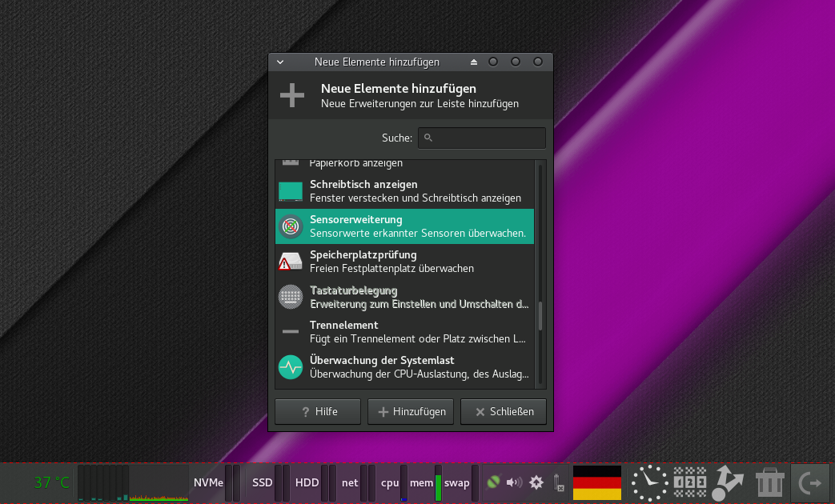Viewport: 835px width, 504px height.
Task: Select the Schreibtisch anzeigen item icon
Action: (290, 191)
